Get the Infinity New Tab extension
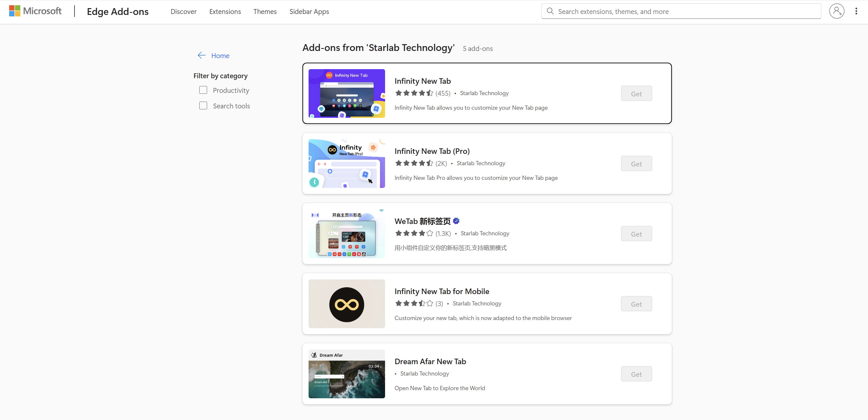Viewport: 868px width, 420px height. point(636,93)
